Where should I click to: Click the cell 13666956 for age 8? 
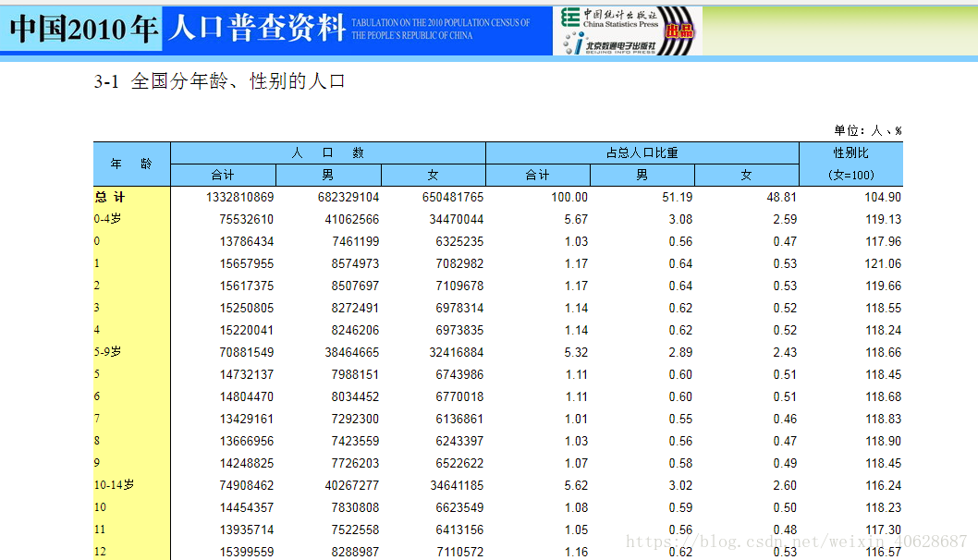[247, 441]
